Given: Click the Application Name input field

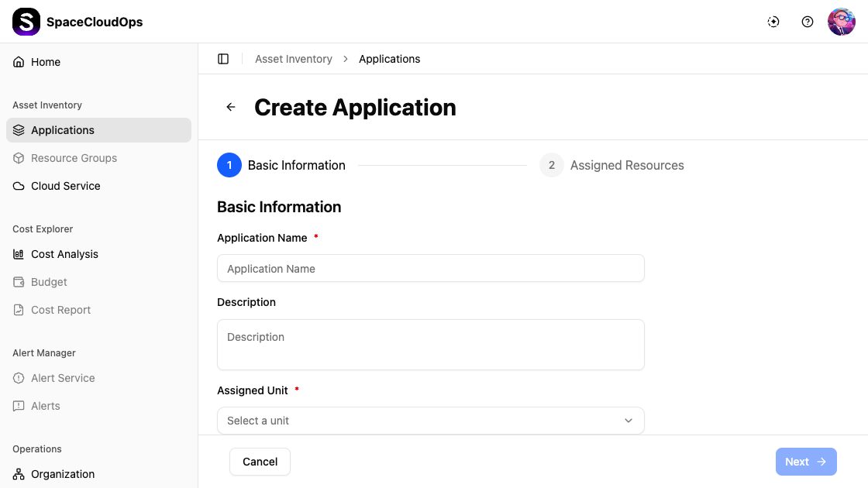Looking at the screenshot, I should tap(430, 269).
